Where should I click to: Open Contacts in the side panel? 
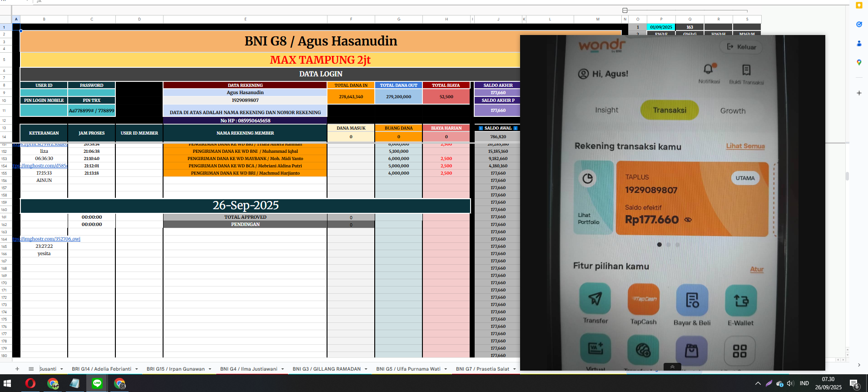(x=859, y=44)
